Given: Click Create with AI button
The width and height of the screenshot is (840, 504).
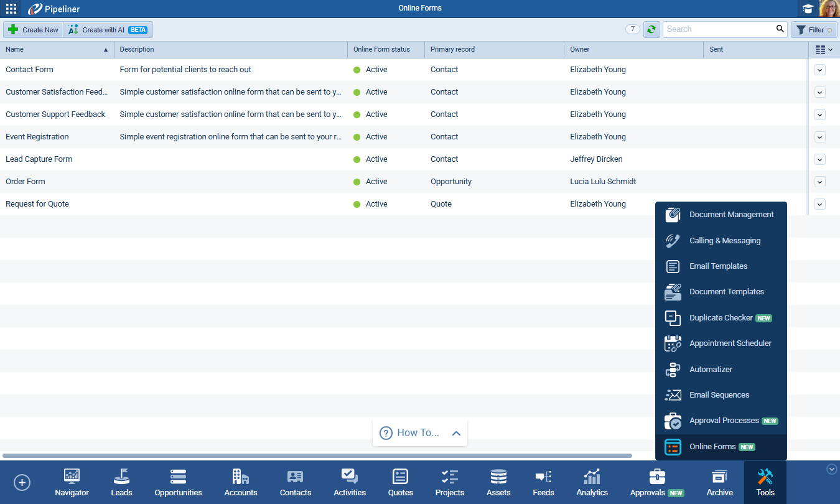Looking at the screenshot, I should pyautogui.click(x=108, y=30).
